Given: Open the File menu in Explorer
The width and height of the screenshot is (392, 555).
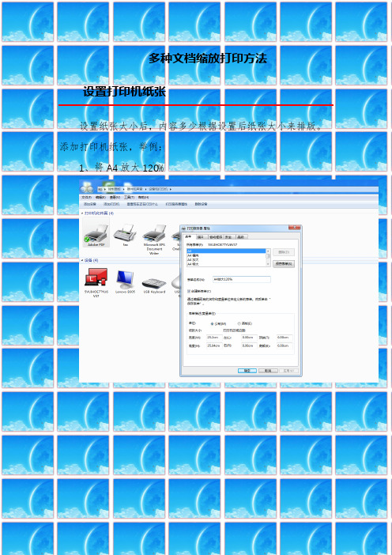Looking at the screenshot, I should point(87,197).
